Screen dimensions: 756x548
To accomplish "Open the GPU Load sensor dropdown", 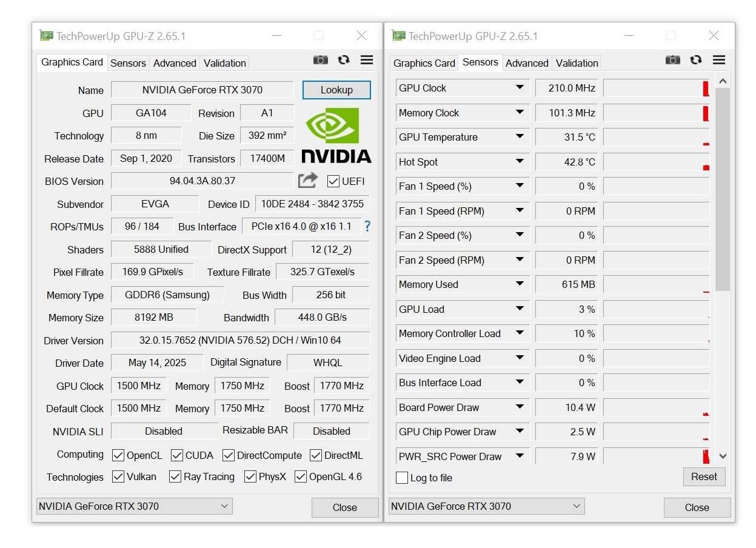I will 520,309.
